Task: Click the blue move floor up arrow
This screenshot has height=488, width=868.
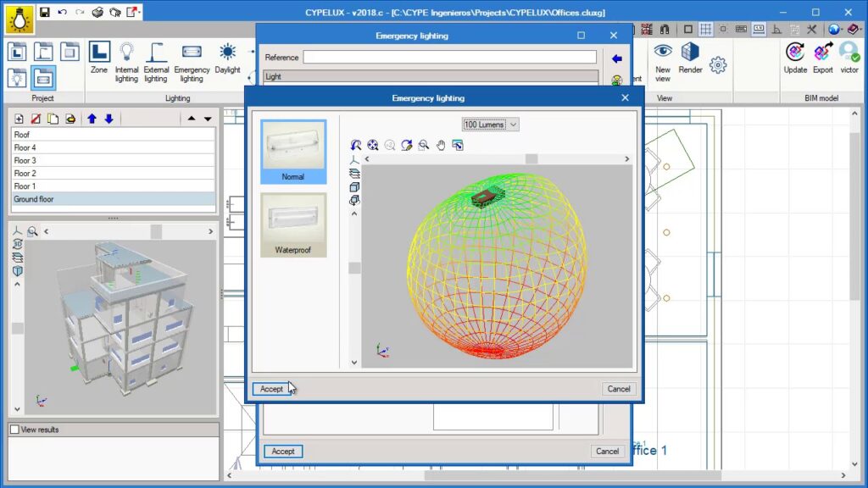Action: click(x=92, y=119)
